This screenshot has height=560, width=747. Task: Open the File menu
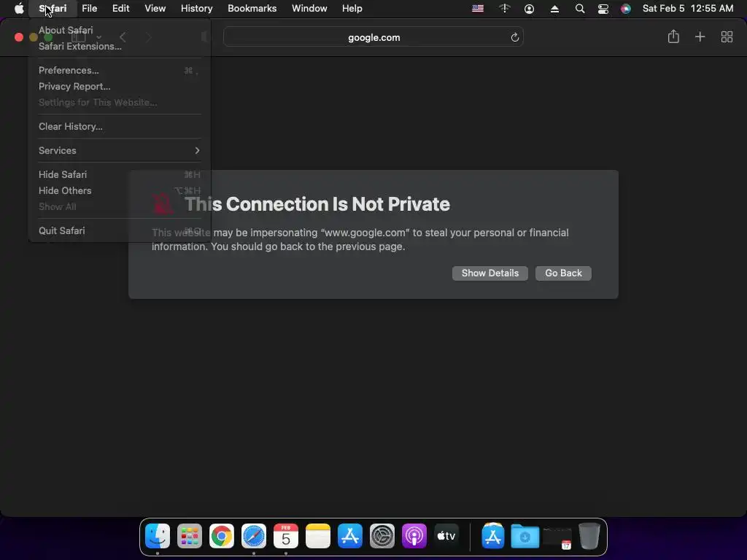tap(89, 9)
